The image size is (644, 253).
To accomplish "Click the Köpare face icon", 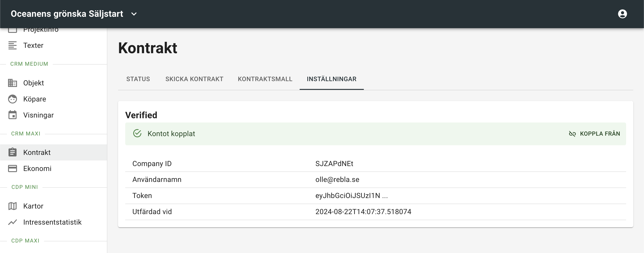I will tap(12, 99).
